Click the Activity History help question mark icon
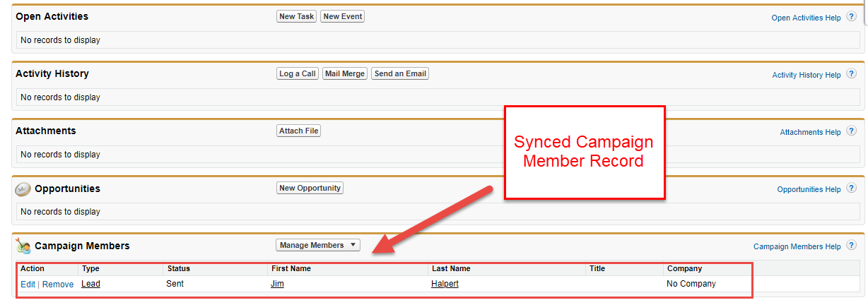 pos(851,73)
